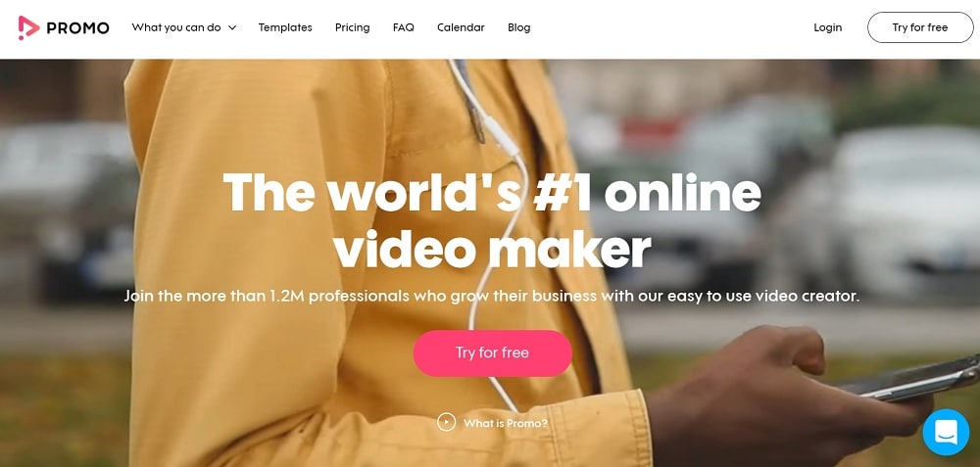Open the What is Promo? video link
Viewport: 980px width, 467px height.
505,423
